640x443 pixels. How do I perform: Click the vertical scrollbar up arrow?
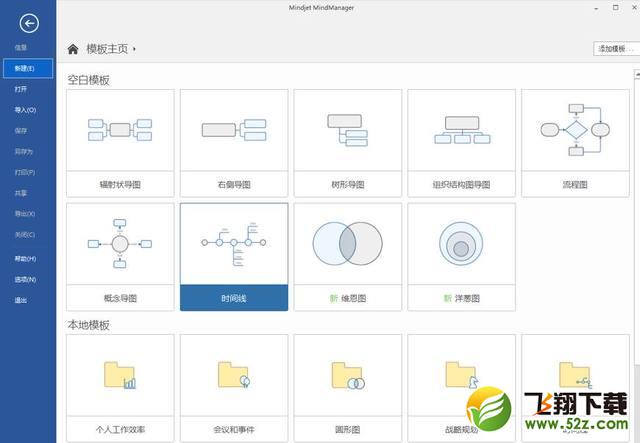tap(637, 75)
